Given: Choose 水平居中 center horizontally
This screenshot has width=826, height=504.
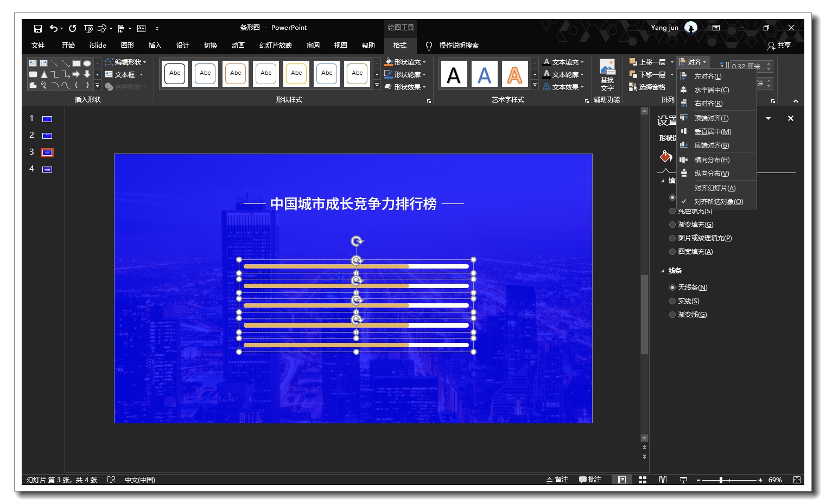Looking at the screenshot, I should point(717,90).
